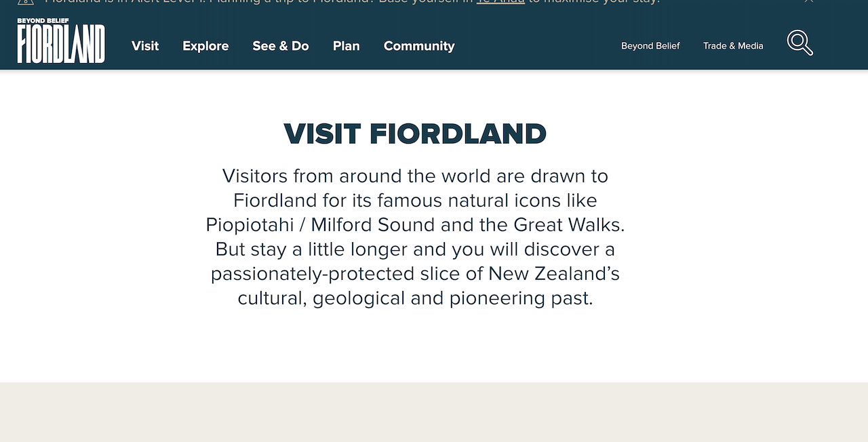Click the 'New Zealand's' text in paragraph
The height and width of the screenshot is (442, 868).
click(554, 274)
